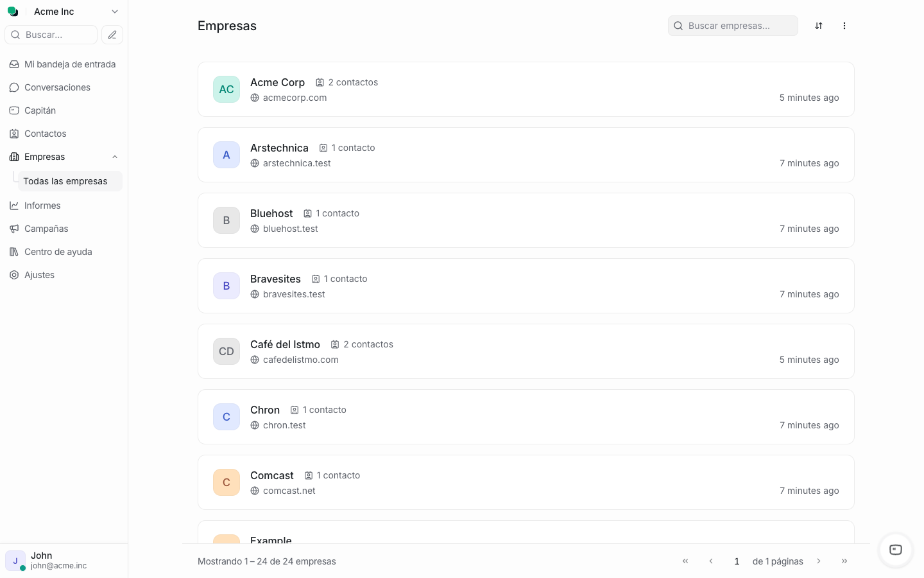The width and height of the screenshot is (924, 578).
Task: Open the Arstechnica company
Action: click(526, 155)
